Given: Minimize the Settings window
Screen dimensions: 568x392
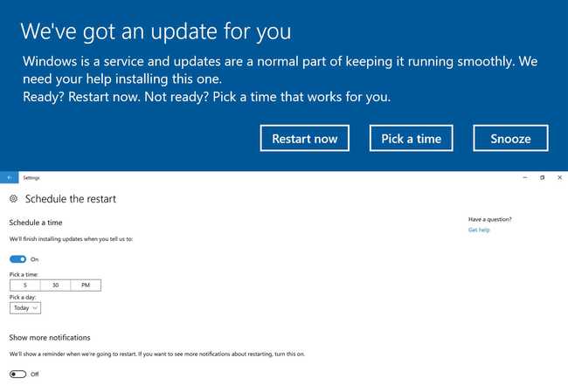Looking at the screenshot, I should pyautogui.click(x=525, y=177).
